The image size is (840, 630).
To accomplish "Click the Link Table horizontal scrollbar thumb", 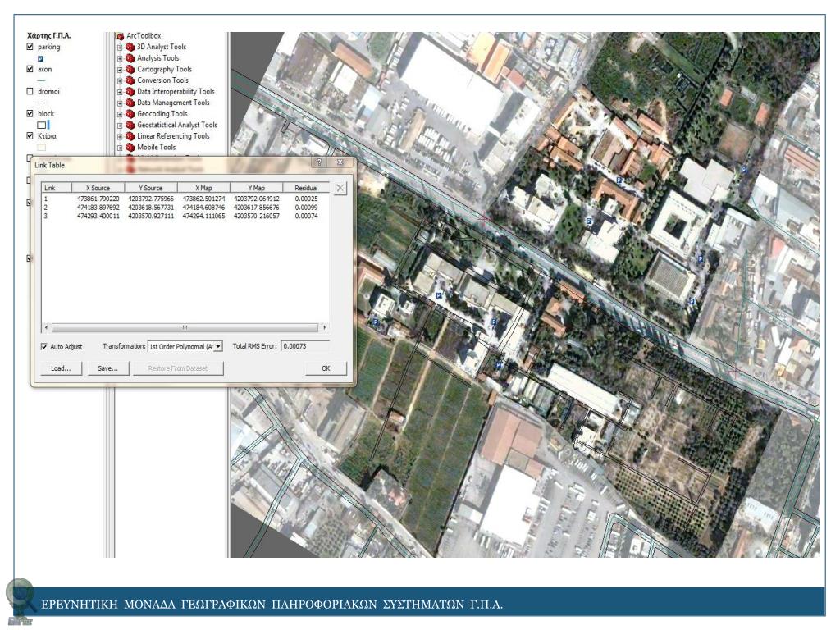I will point(185,327).
